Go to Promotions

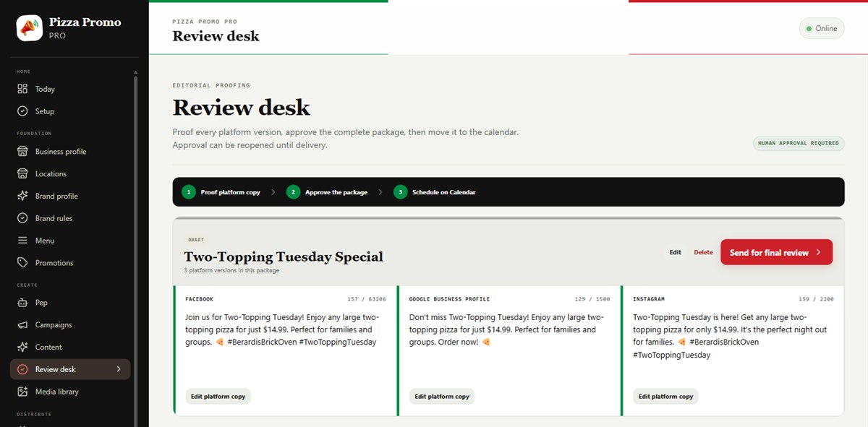click(x=70, y=263)
